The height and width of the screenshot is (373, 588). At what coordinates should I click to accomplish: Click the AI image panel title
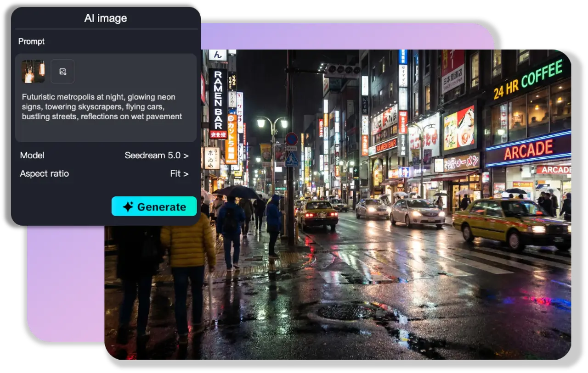tap(106, 18)
